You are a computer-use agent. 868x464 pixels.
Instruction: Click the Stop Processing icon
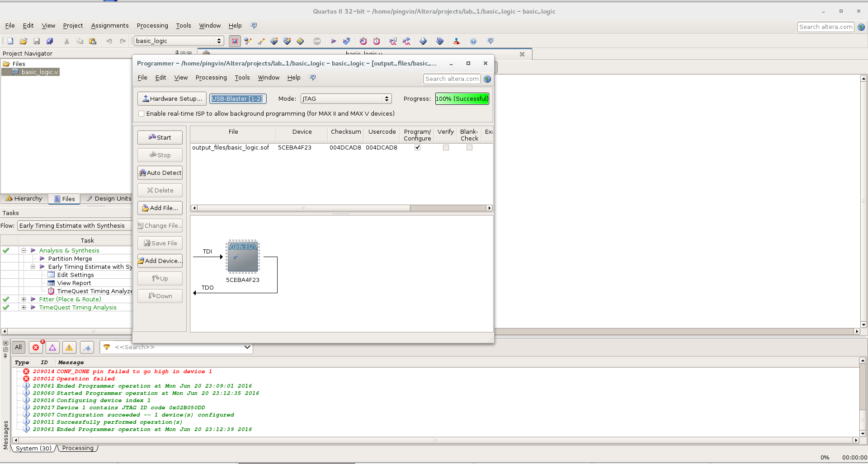(317, 41)
